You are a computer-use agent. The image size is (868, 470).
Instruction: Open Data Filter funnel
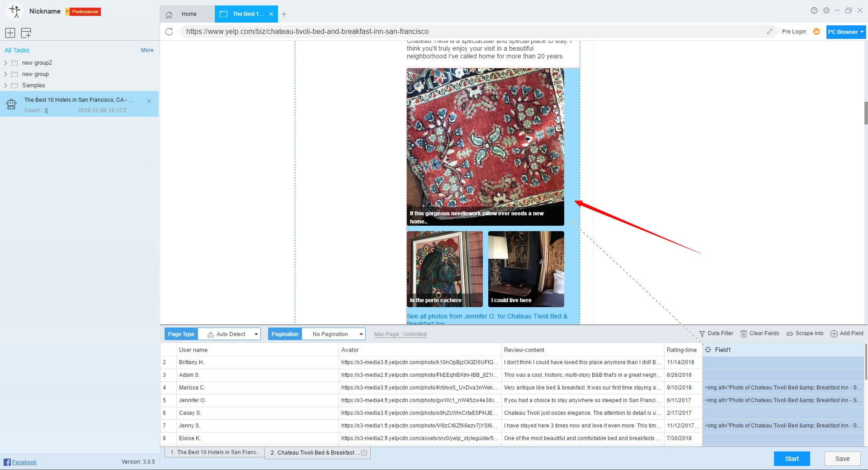716,333
